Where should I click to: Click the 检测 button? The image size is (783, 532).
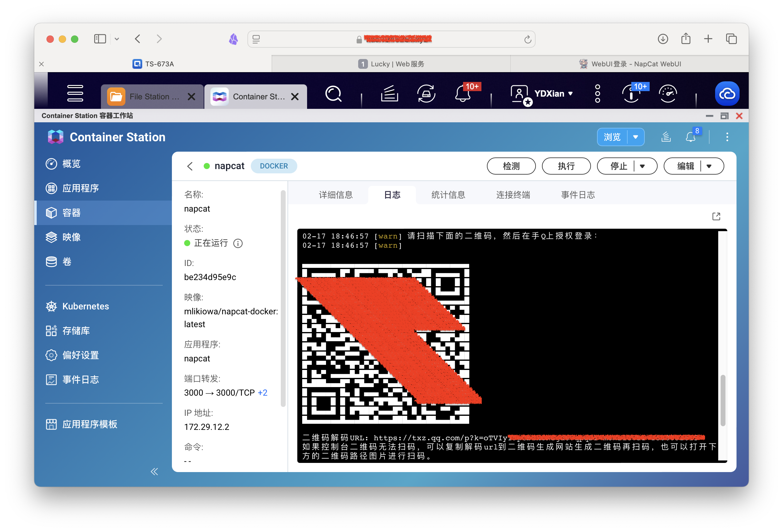[511, 166]
